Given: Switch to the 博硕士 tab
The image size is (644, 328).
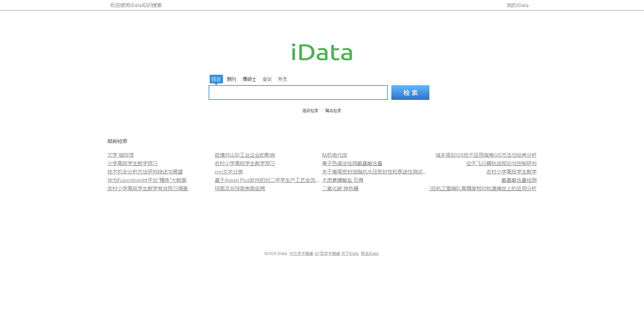Looking at the screenshot, I should (x=249, y=79).
